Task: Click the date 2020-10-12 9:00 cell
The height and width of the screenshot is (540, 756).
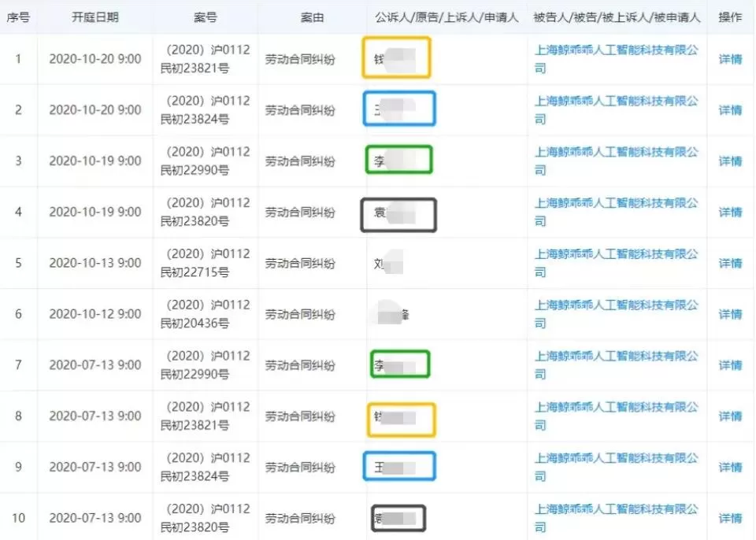Action: (x=95, y=314)
